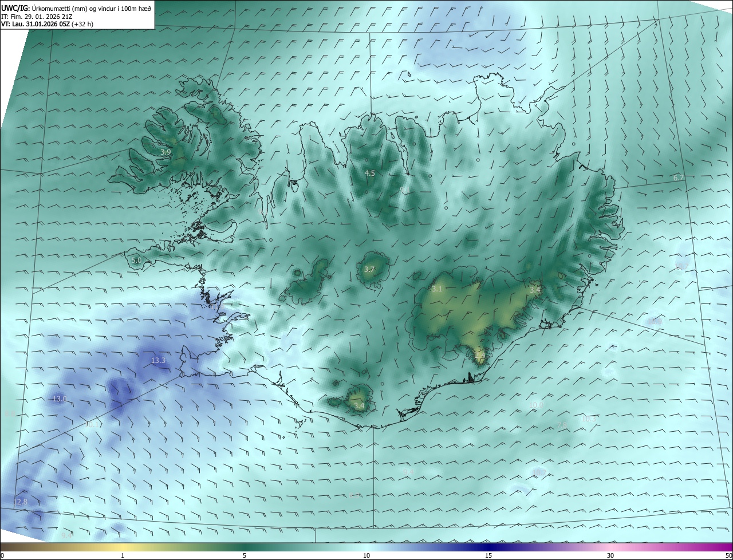Click the color scale tick label '1'
The height and width of the screenshot is (560, 733).
(123, 556)
